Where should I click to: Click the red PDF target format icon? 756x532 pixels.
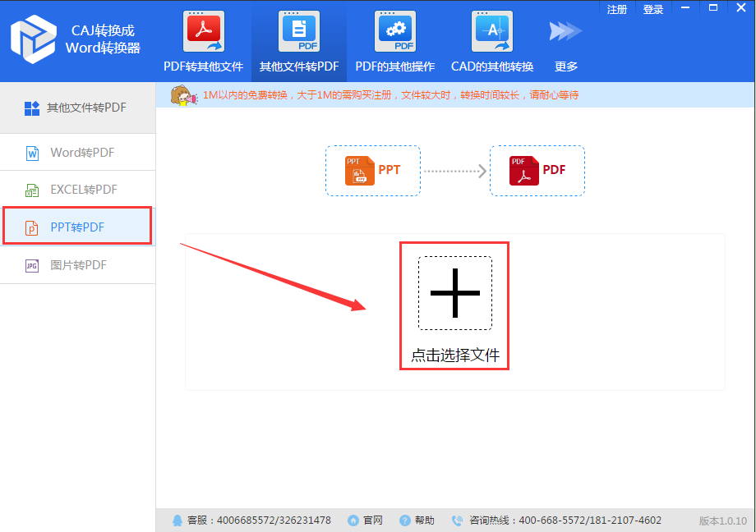tap(524, 171)
